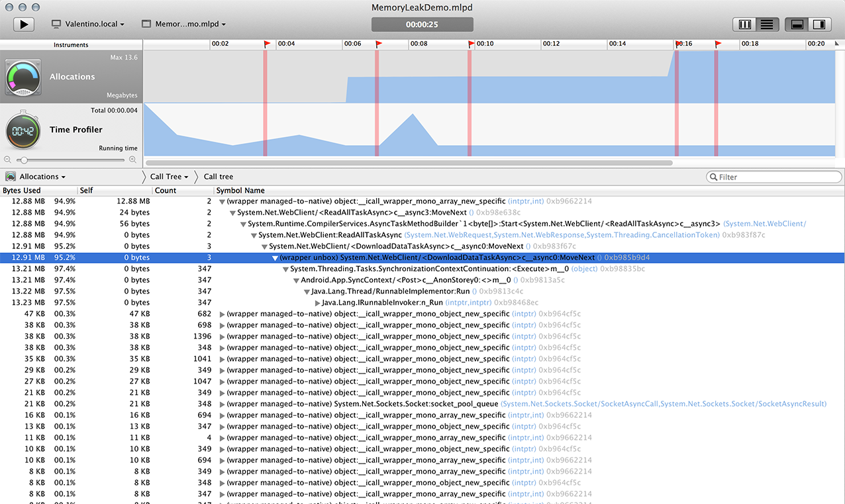Click the 00:00:25 elapsed time display
Screen dimensions: 845x504
[x=422, y=25]
